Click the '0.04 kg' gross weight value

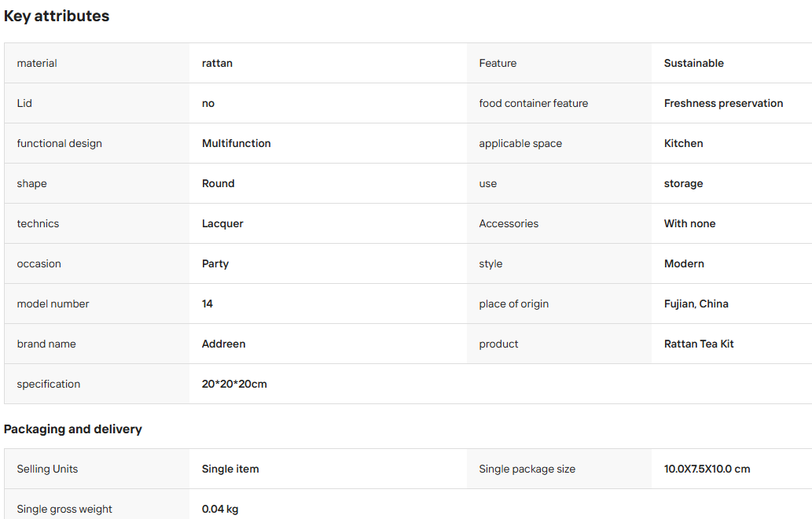219,509
